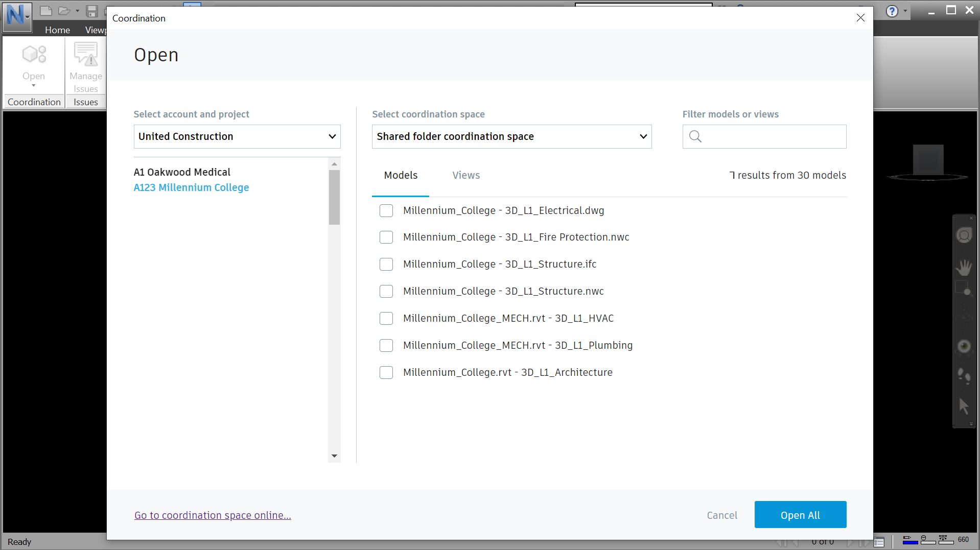The image size is (980, 550).
Task: Click Go to coordination space online link
Action: click(x=213, y=515)
